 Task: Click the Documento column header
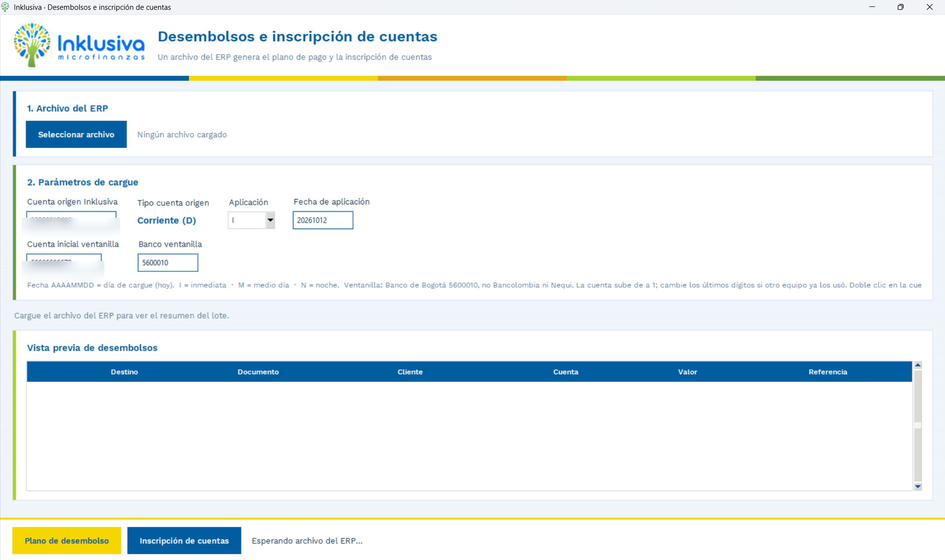258,372
